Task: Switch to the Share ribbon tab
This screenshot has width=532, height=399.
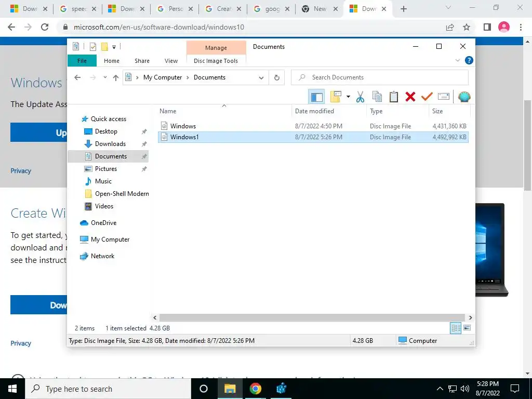Action: tap(142, 61)
